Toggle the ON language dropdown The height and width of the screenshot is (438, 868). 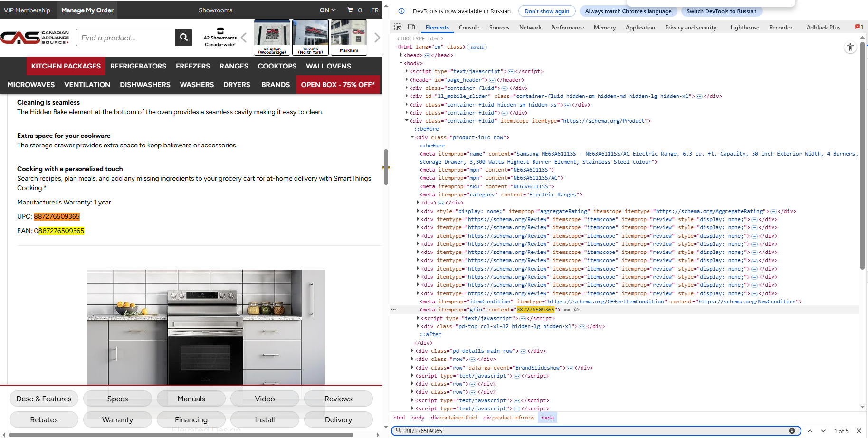click(327, 10)
